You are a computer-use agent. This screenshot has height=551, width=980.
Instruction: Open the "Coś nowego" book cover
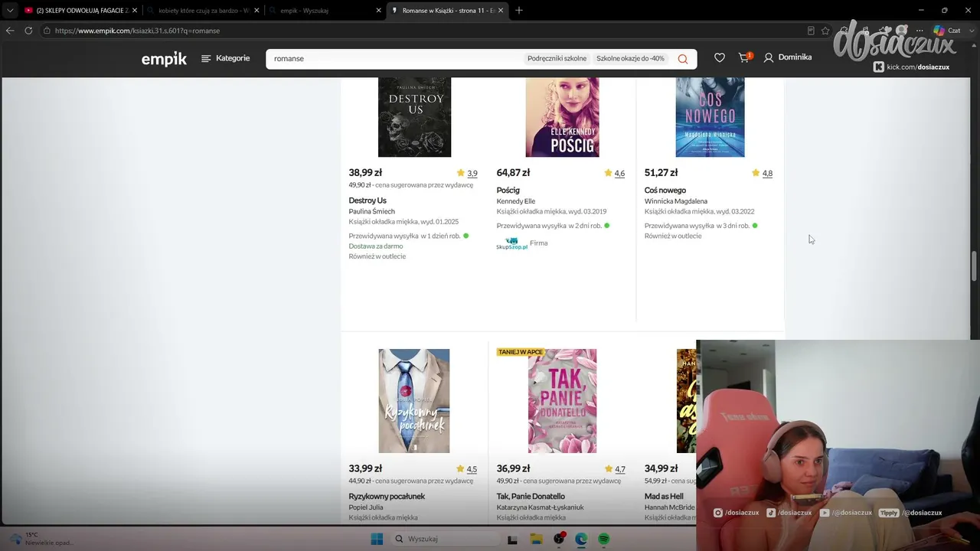710,117
